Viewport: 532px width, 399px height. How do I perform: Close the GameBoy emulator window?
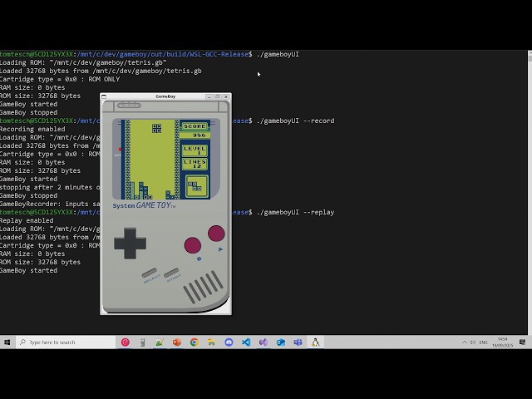click(226, 96)
